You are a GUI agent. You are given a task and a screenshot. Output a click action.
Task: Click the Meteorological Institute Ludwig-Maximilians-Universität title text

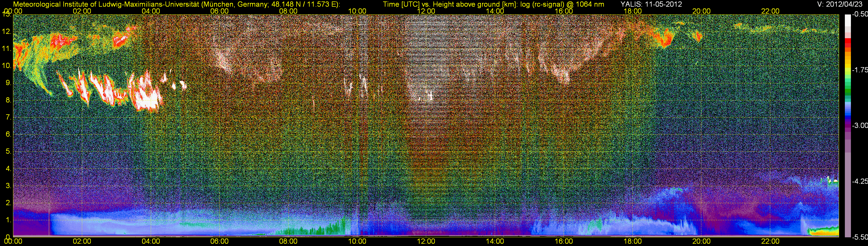[x=176, y=4]
